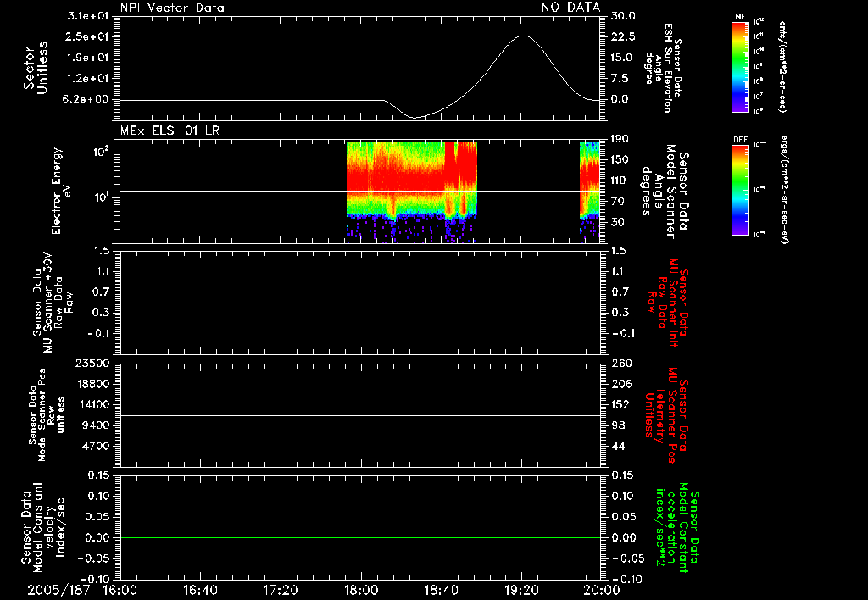Image resolution: width=868 pixels, height=600 pixels.
Task: Click the peak of the sun elevation curve
Action: 523,36
